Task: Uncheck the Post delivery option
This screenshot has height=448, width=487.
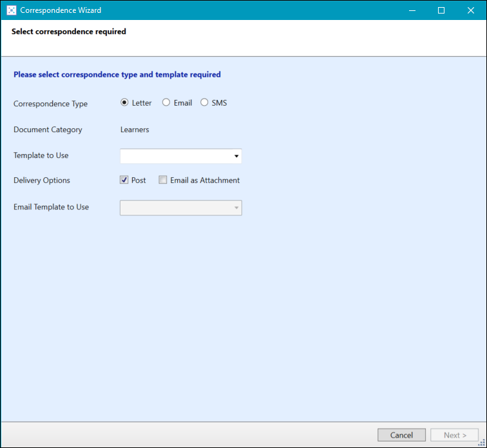Action: 124,180
